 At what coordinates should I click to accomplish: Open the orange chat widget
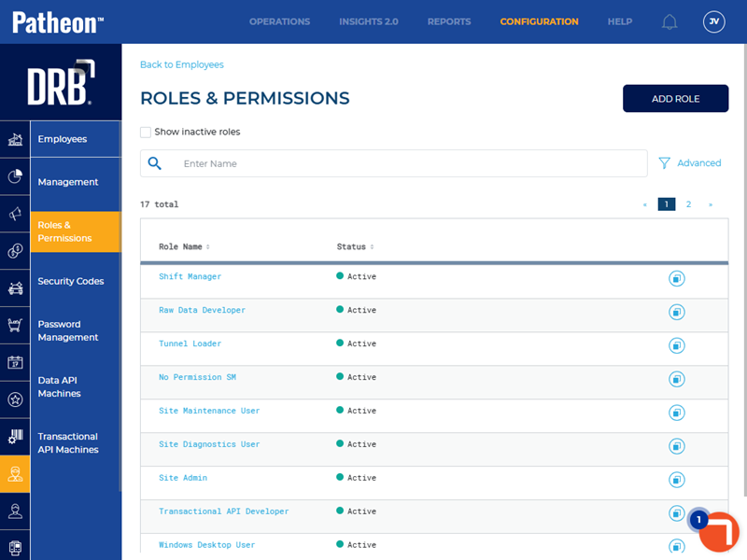coord(719,532)
